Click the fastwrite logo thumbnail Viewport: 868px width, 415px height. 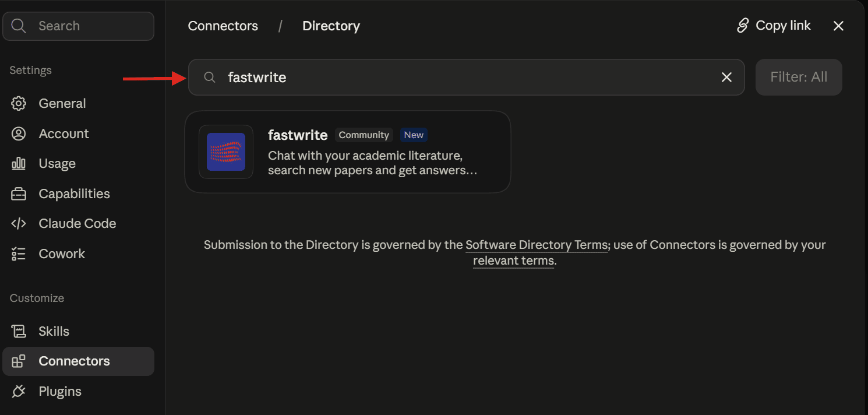(226, 152)
